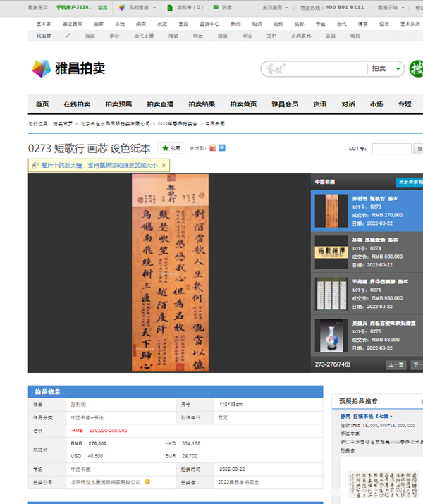
Task: Share via the red Weibo icon
Action: pyautogui.click(x=213, y=148)
